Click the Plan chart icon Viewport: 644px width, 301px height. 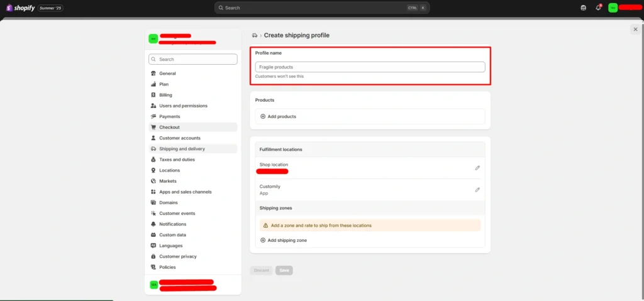pos(153,84)
